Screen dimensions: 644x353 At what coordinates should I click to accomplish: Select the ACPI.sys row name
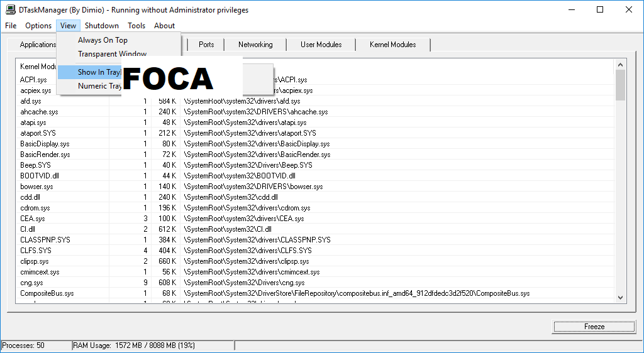[33, 80]
